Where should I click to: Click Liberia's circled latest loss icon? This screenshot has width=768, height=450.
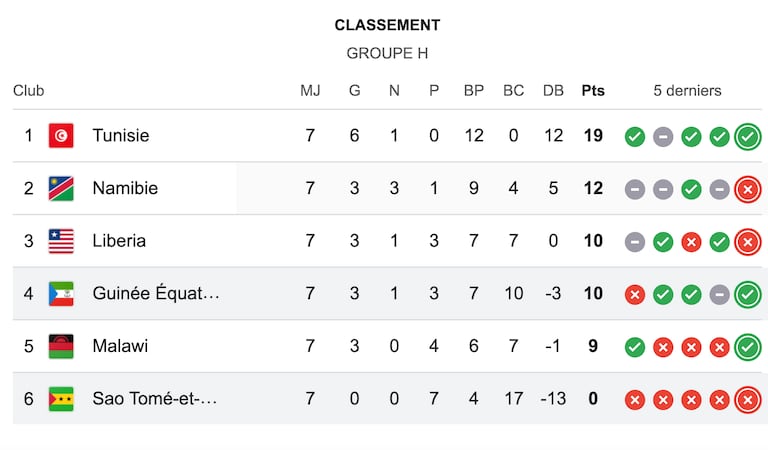(747, 242)
